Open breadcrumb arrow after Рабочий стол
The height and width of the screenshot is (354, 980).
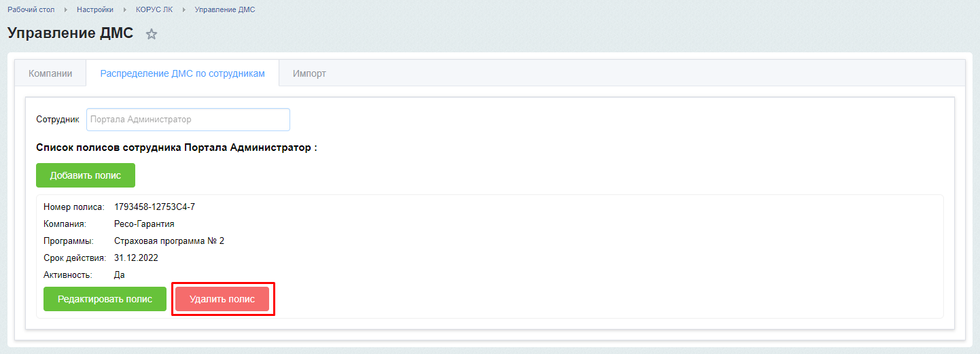pyautogui.click(x=67, y=10)
